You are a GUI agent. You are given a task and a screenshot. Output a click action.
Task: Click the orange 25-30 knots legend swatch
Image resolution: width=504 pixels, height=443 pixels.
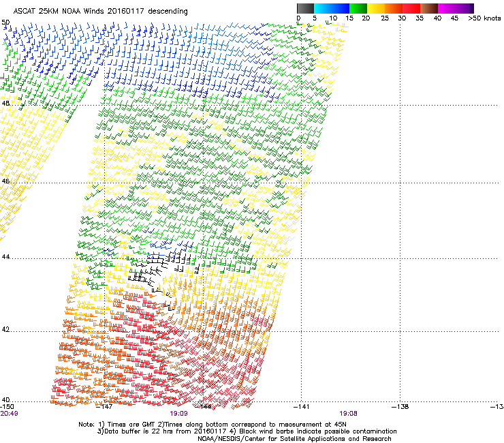[394, 8]
